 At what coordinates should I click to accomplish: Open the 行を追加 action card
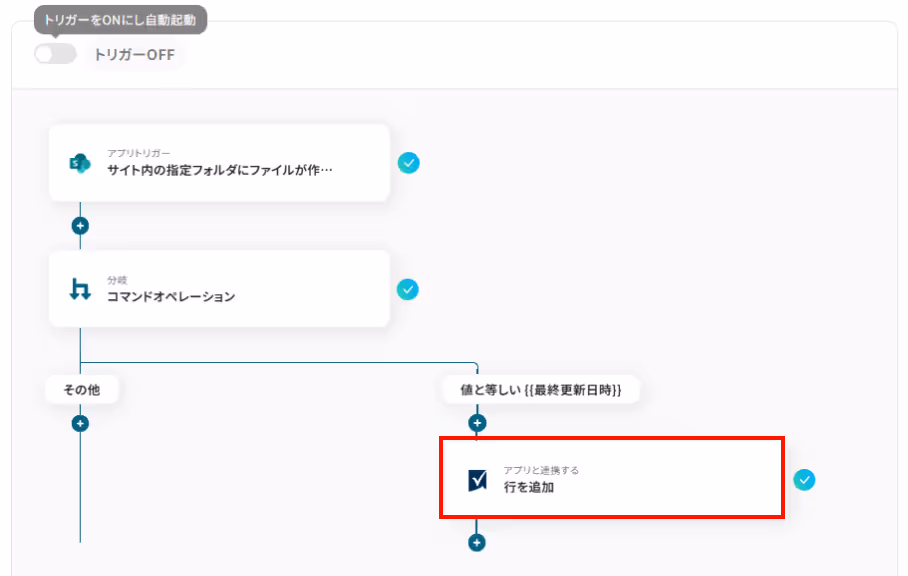click(x=612, y=478)
